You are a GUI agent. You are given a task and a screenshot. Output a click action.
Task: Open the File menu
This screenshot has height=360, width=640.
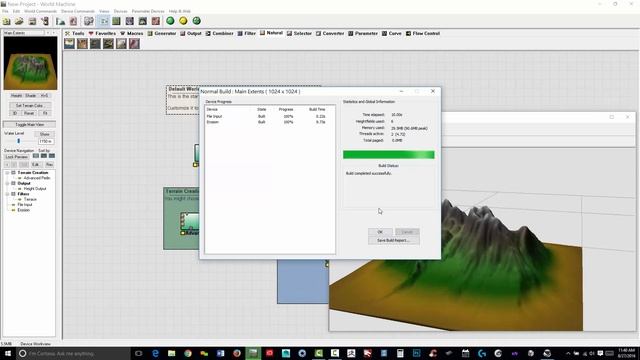(x=5, y=11)
